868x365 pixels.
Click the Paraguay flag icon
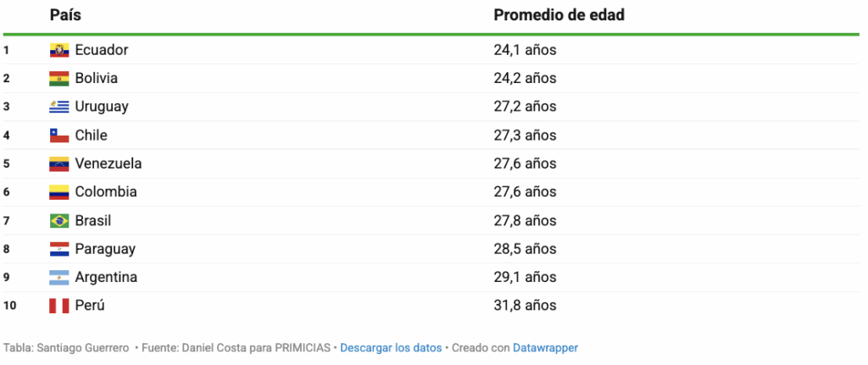coord(58,249)
